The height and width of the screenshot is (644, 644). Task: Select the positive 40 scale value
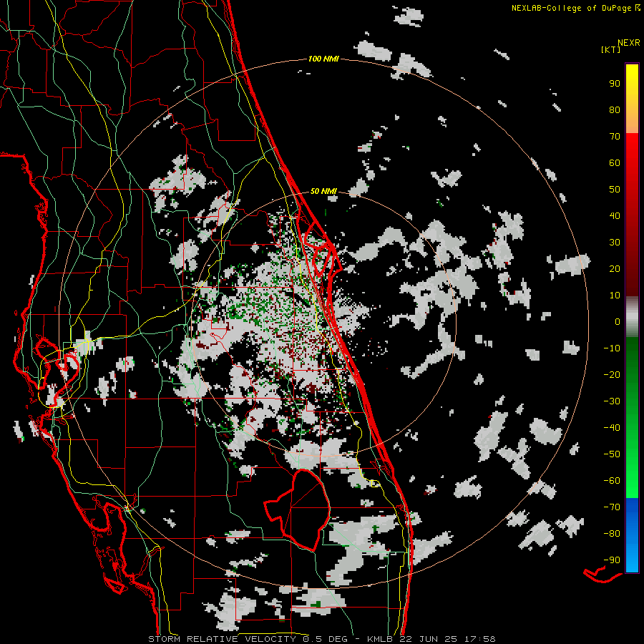click(x=615, y=216)
